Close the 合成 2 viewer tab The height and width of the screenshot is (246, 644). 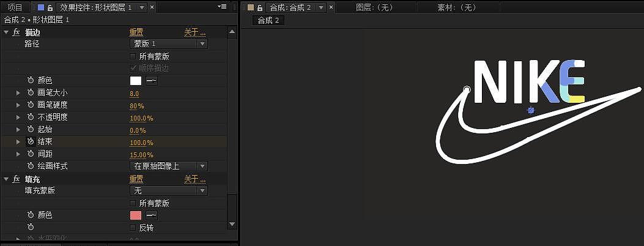pyautogui.click(x=332, y=7)
